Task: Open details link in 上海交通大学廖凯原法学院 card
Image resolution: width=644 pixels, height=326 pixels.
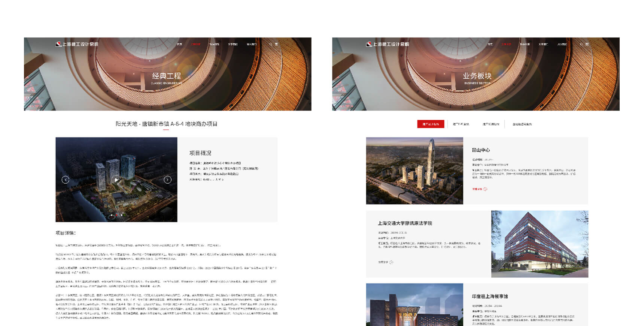Action: (383, 262)
